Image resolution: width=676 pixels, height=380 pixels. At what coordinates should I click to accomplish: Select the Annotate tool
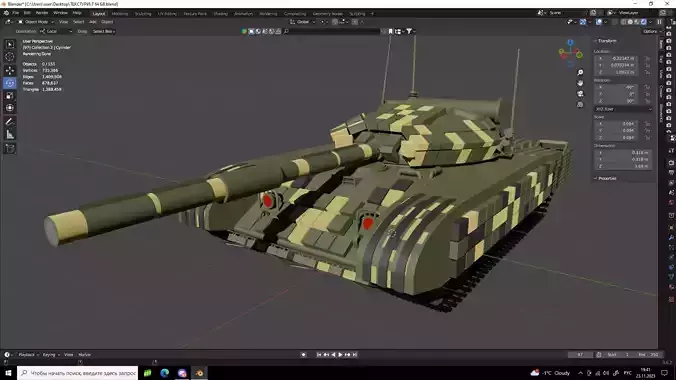tap(10, 122)
